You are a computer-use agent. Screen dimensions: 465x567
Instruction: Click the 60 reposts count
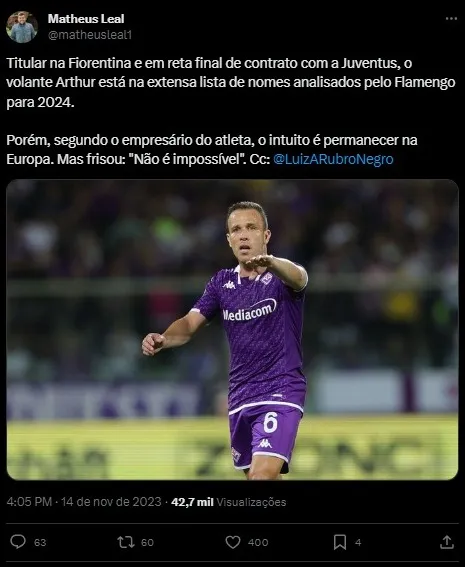[147, 542]
